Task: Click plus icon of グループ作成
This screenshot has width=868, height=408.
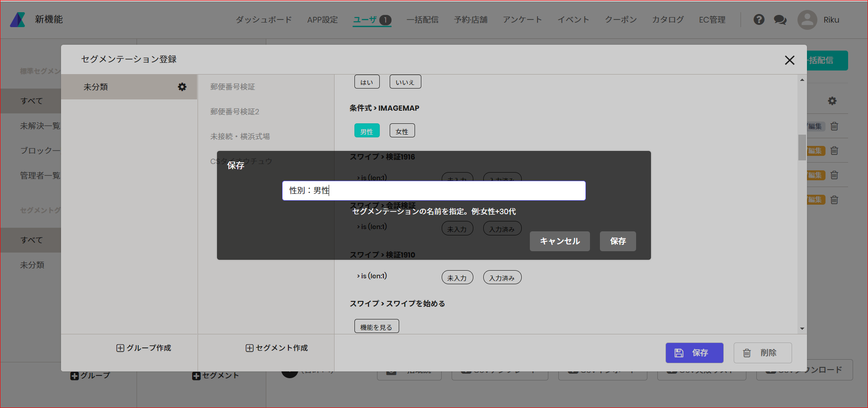Action: (120, 348)
